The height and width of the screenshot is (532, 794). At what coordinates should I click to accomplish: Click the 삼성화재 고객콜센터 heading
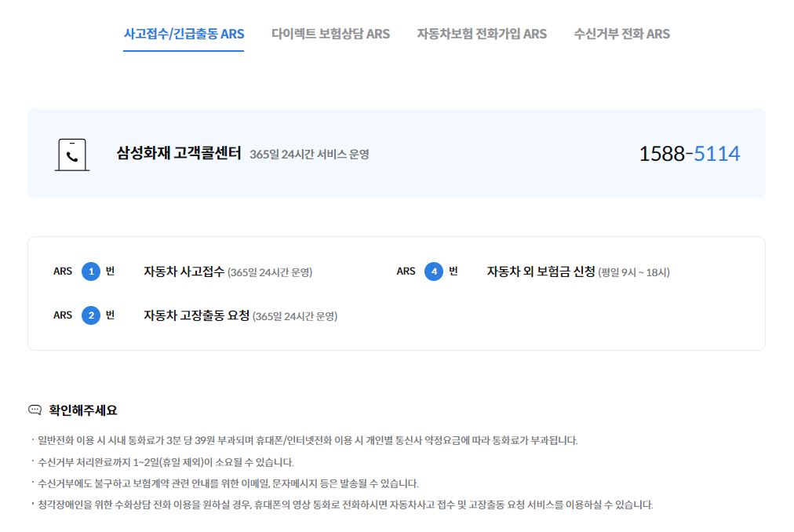pos(179,153)
